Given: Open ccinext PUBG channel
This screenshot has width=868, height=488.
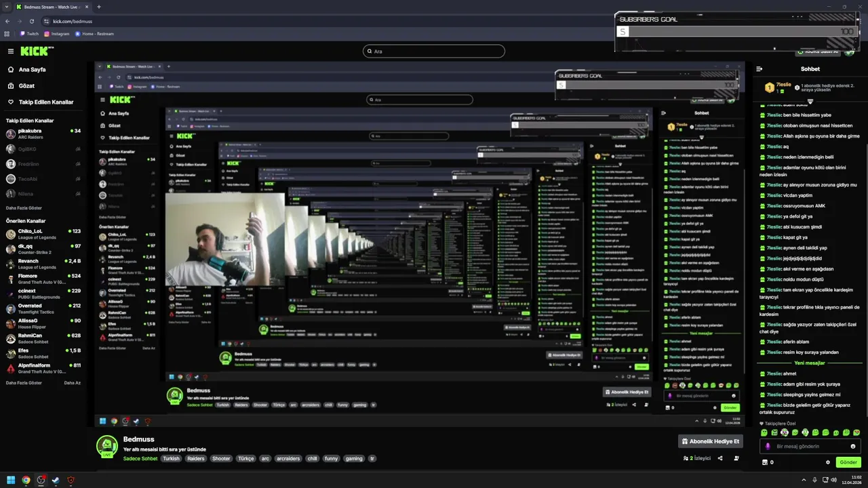Looking at the screenshot, I should click(x=43, y=293).
